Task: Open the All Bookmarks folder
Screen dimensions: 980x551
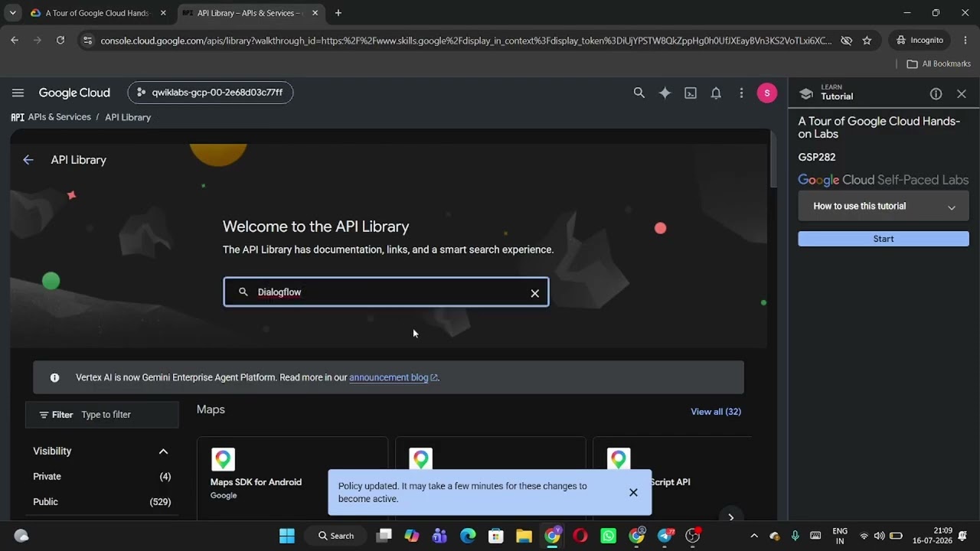Action: [939, 64]
